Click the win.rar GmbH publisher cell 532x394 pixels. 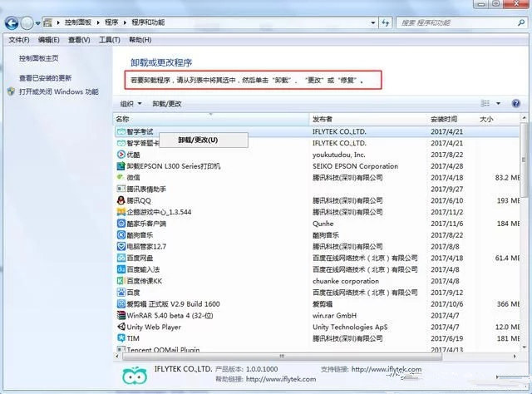pos(334,316)
